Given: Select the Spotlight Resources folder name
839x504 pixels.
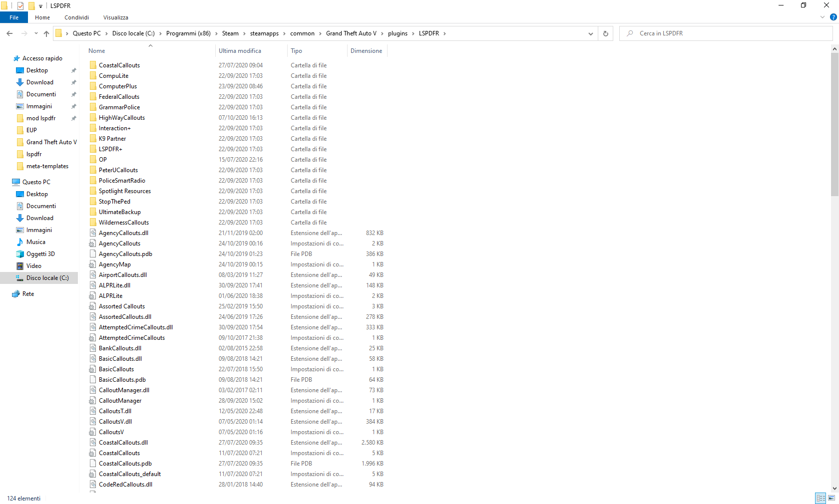Looking at the screenshot, I should pyautogui.click(x=125, y=191).
